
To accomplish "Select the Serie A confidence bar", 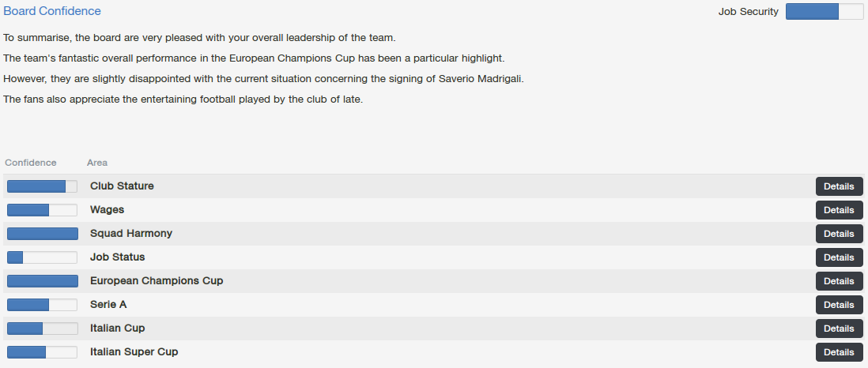I will click(42, 305).
